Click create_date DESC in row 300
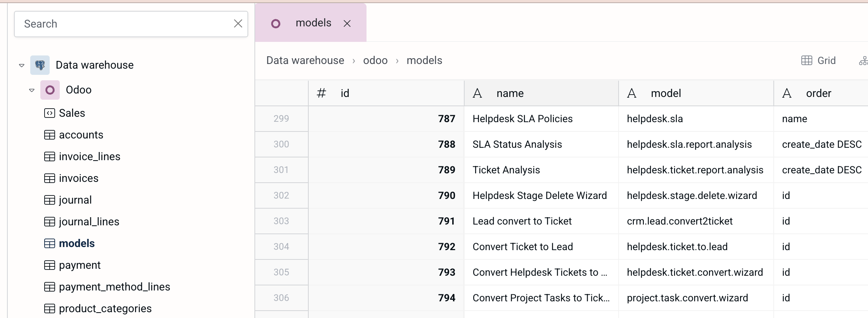The height and width of the screenshot is (318, 868). pyautogui.click(x=821, y=144)
